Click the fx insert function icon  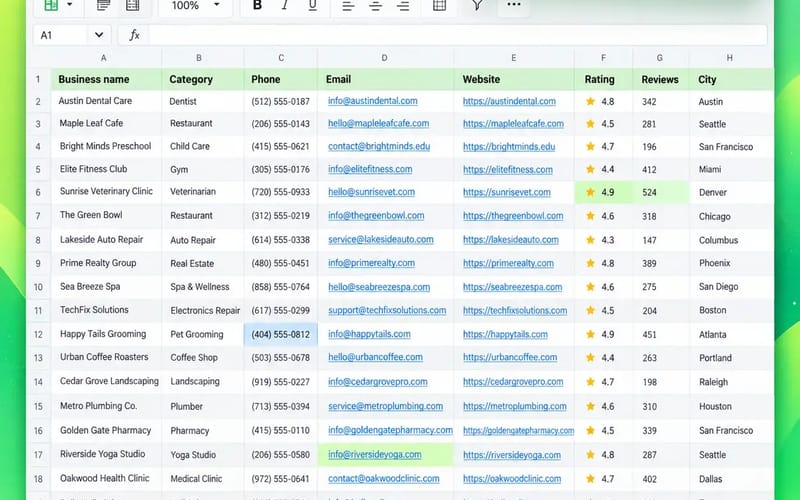click(x=134, y=35)
